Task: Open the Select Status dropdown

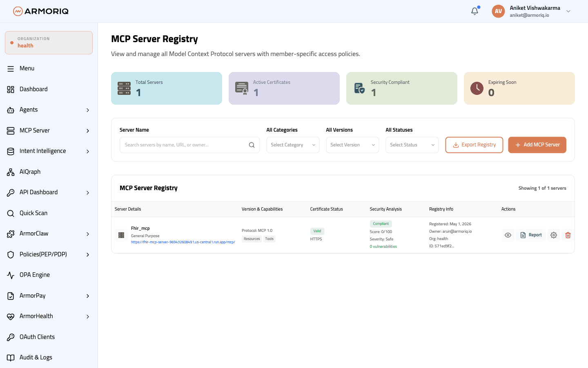Action: click(412, 145)
